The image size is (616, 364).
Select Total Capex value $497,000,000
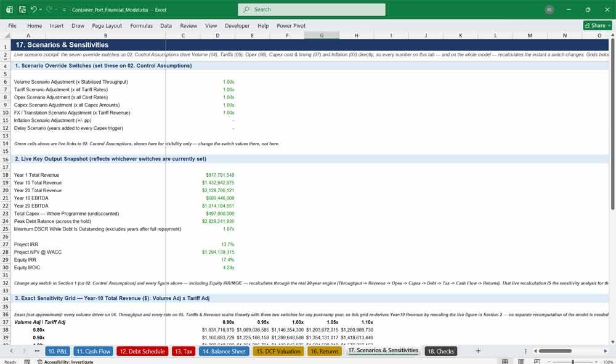[x=217, y=213]
